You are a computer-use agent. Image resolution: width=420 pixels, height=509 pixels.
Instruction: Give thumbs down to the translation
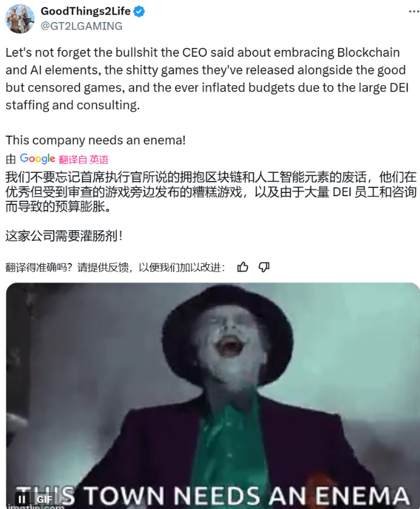[264, 267]
